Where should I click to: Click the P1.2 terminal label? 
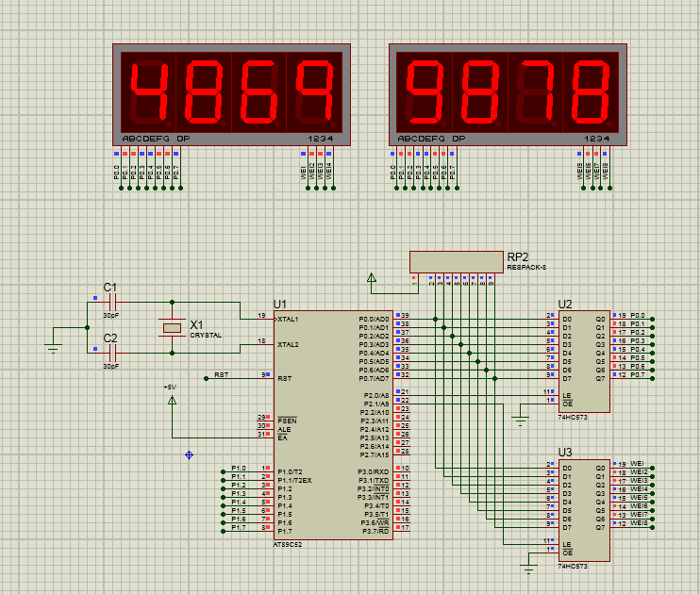coord(239,486)
